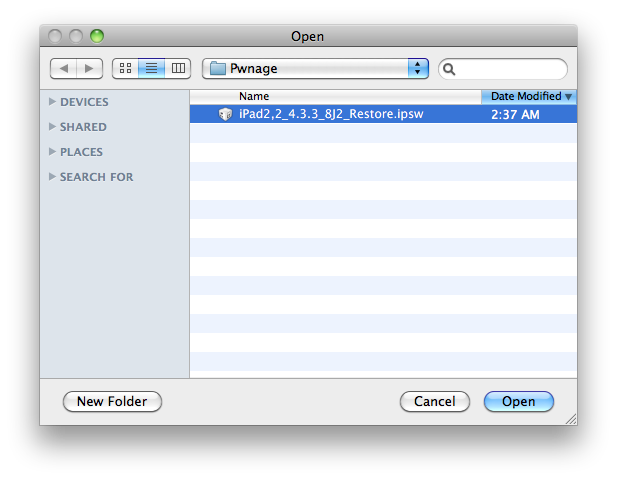Click the window resize grip corner
The image size is (617, 480).
(571, 419)
